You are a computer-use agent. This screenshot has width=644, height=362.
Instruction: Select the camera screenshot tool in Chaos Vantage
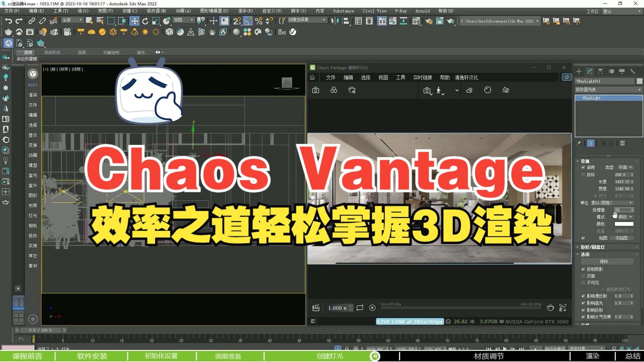point(315,90)
